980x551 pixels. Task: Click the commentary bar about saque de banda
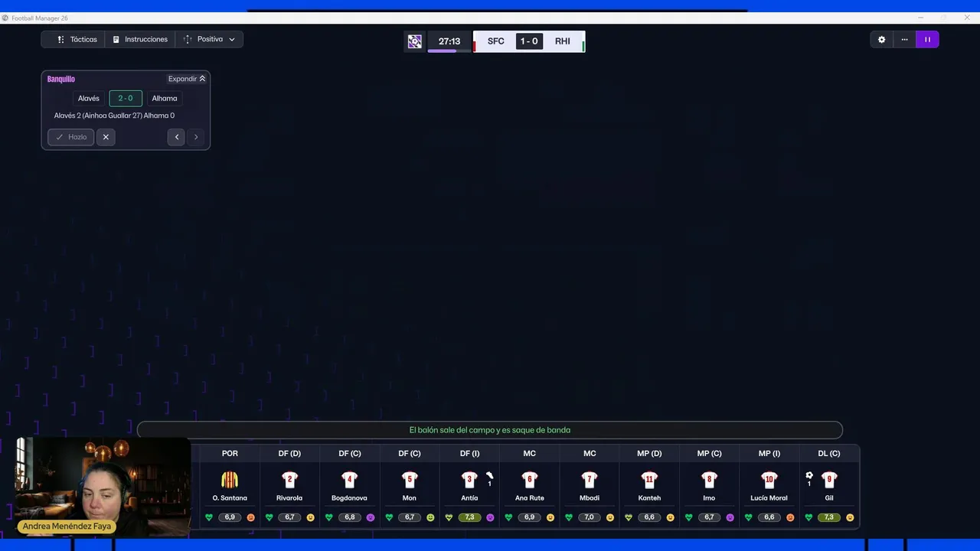coord(490,430)
